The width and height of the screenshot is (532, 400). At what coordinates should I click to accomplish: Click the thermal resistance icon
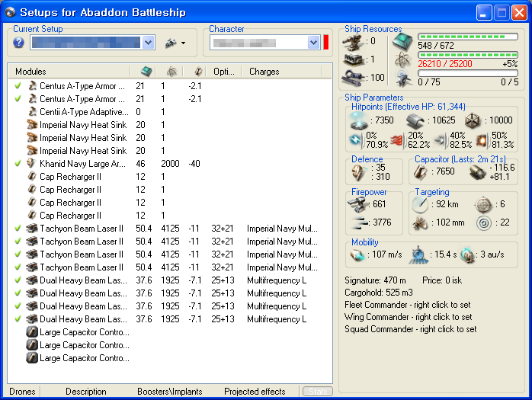[x=396, y=140]
